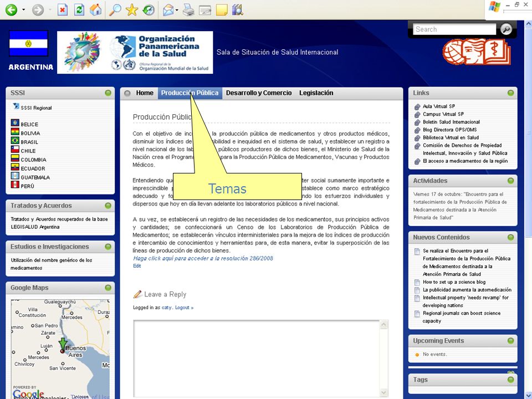Click the Argentina flag image
This screenshot has width=532, height=399.
pyautogui.click(x=28, y=43)
